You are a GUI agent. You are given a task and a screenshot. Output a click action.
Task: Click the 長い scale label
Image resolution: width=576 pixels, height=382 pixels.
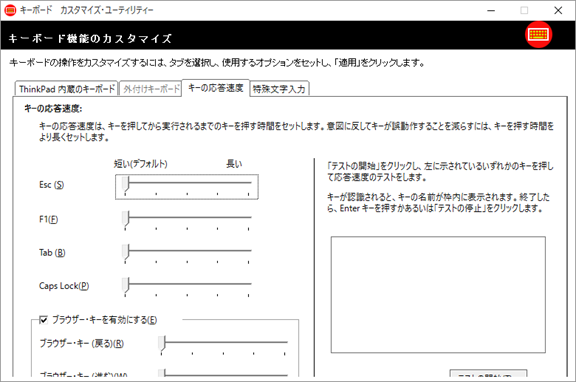coord(234,163)
